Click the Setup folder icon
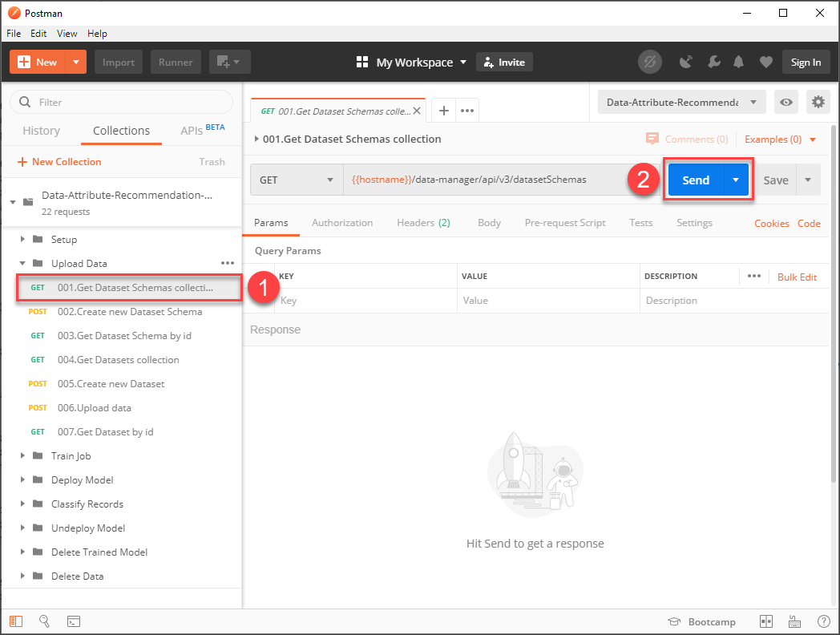 (x=38, y=239)
